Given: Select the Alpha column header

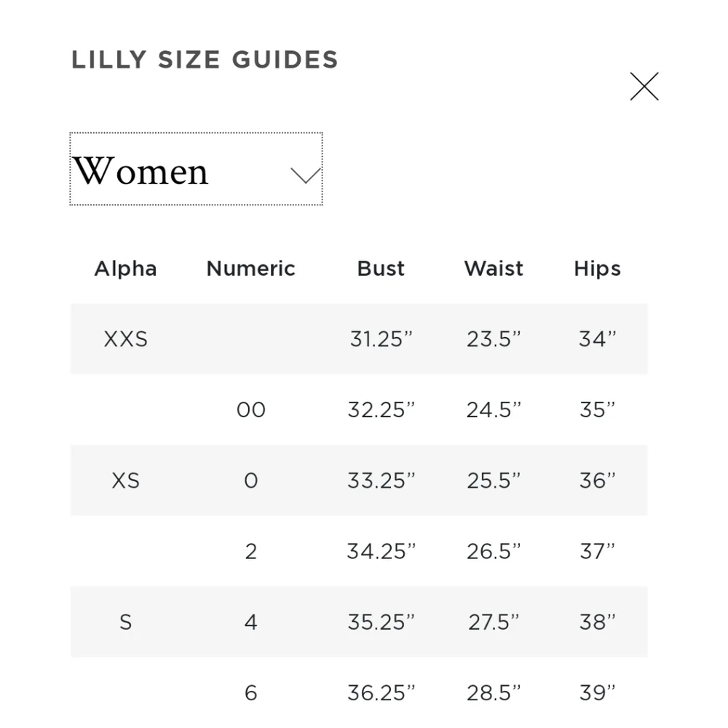Looking at the screenshot, I should click(125, 269).
